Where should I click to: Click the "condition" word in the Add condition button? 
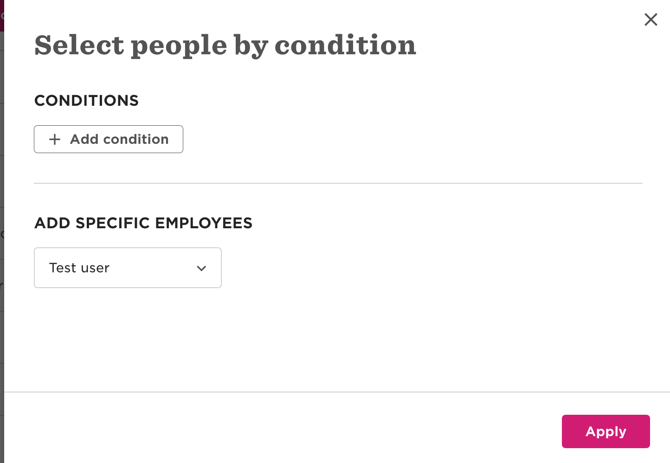[x=139, y=139]
